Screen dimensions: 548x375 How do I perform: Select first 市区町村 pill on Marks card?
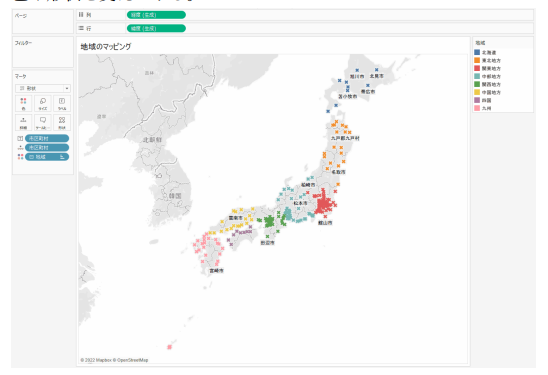click(x=47, y=138)
